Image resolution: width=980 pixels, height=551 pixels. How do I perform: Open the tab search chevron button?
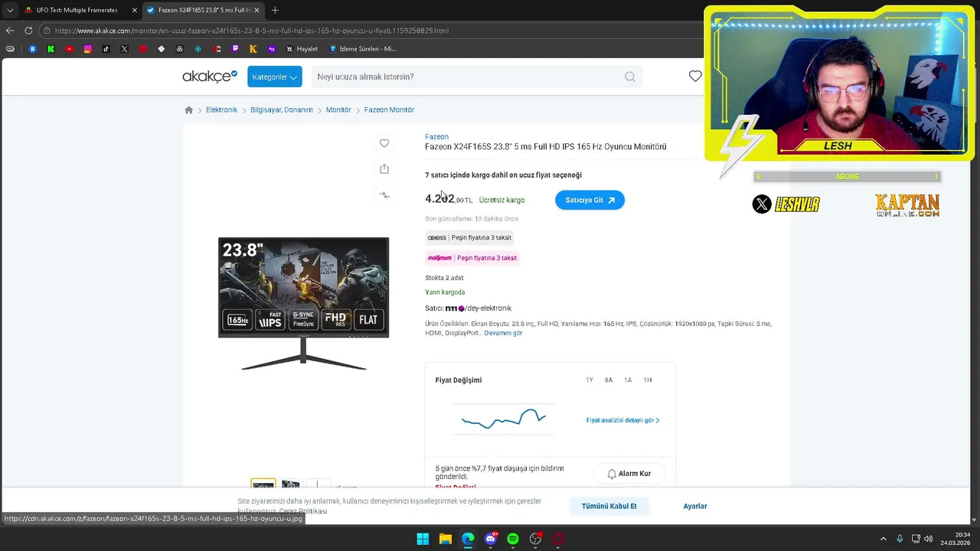[10, 10]
